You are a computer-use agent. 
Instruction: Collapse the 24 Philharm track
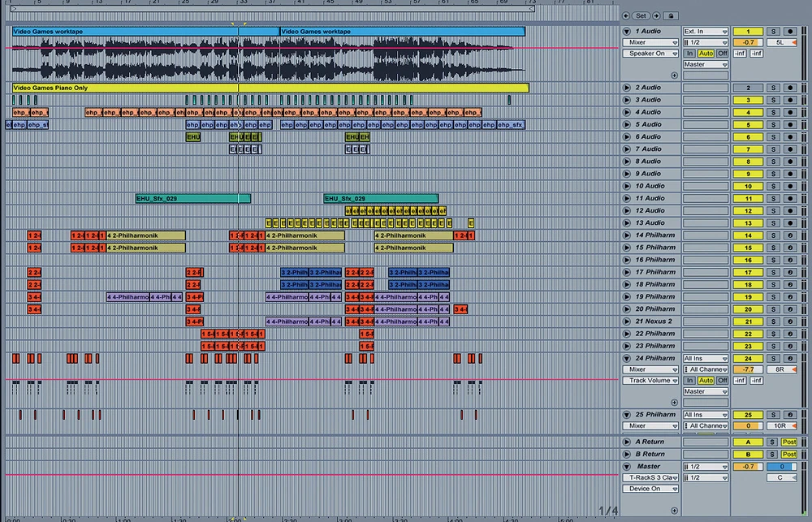[627, 358]
